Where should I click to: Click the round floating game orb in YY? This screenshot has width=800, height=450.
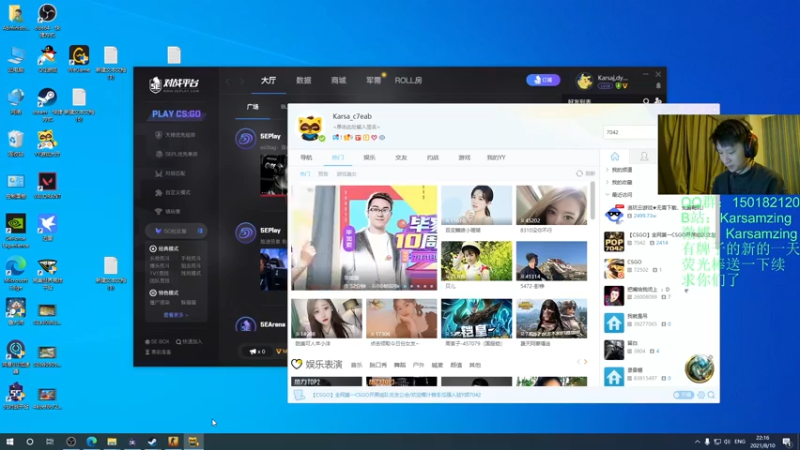699,368
